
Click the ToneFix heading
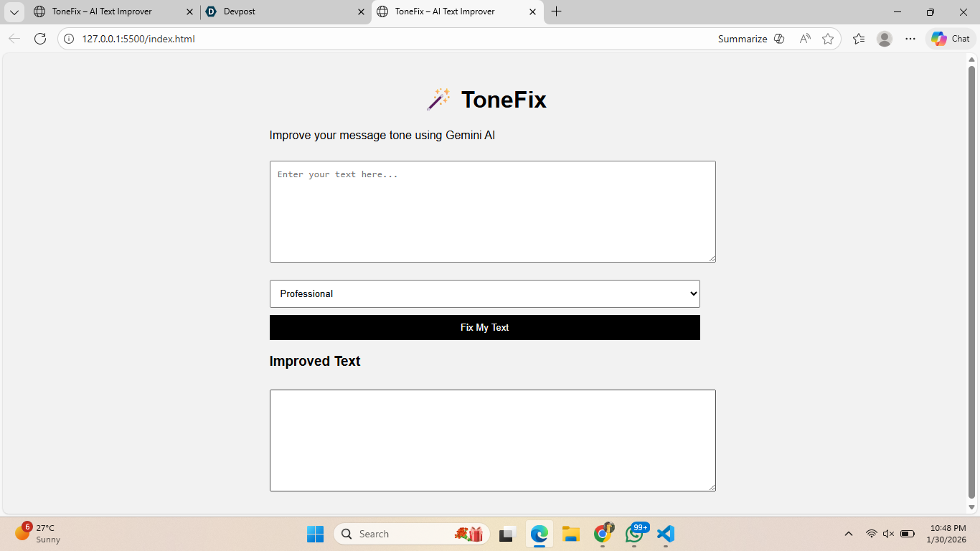486,100
